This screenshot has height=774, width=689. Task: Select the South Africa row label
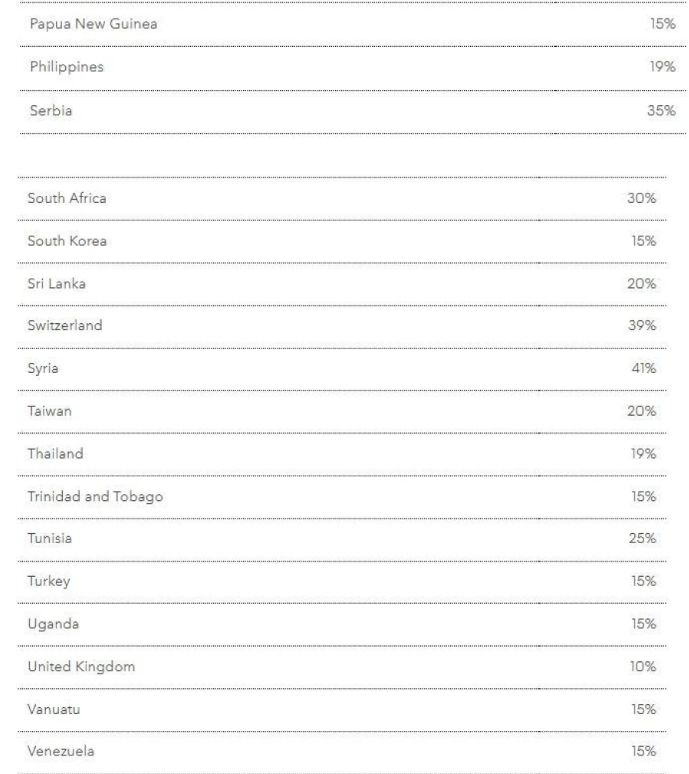click(67, 198)
